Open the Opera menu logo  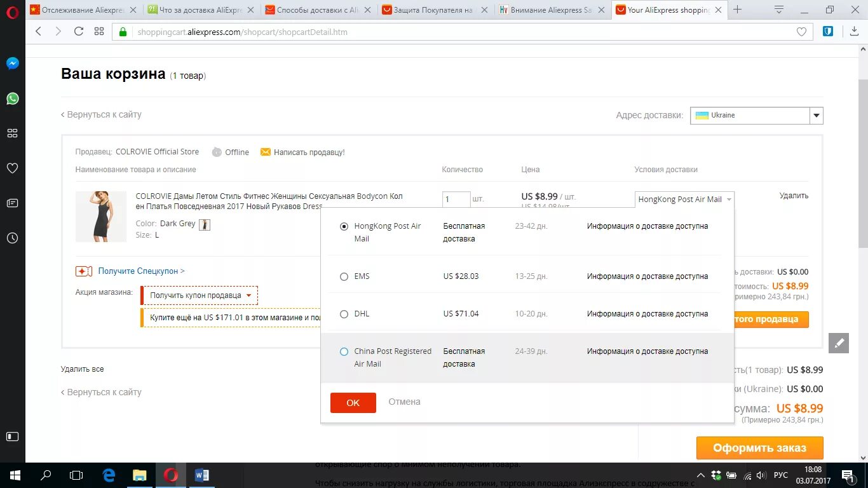(12, 11)
